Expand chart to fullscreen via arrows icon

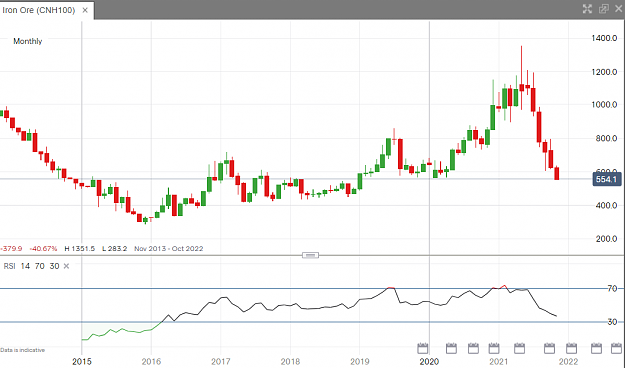[x=587, y=9]
